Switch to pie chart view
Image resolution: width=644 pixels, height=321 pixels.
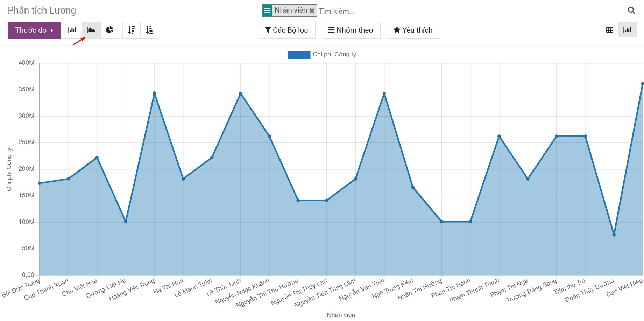click(110, 30)
